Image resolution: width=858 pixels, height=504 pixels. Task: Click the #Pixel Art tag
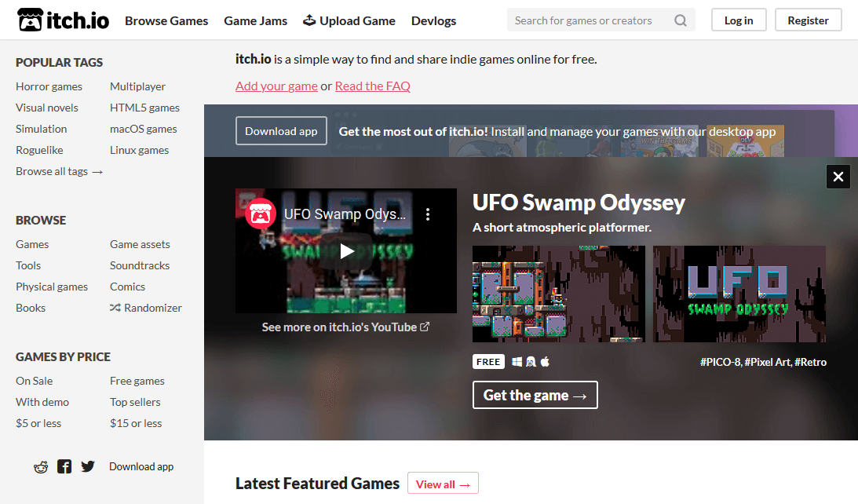click(x=768, y=362)
